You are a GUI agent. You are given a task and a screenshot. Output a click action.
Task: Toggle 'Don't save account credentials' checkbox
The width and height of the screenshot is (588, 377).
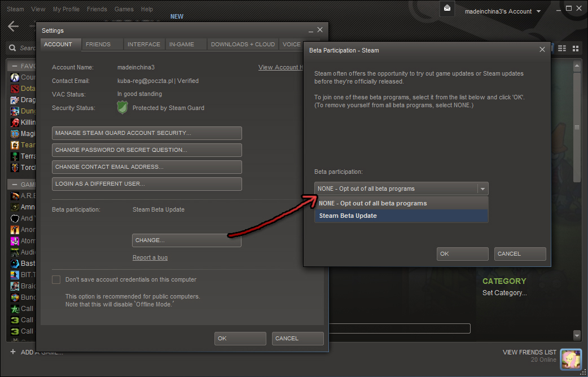point(56,279)
